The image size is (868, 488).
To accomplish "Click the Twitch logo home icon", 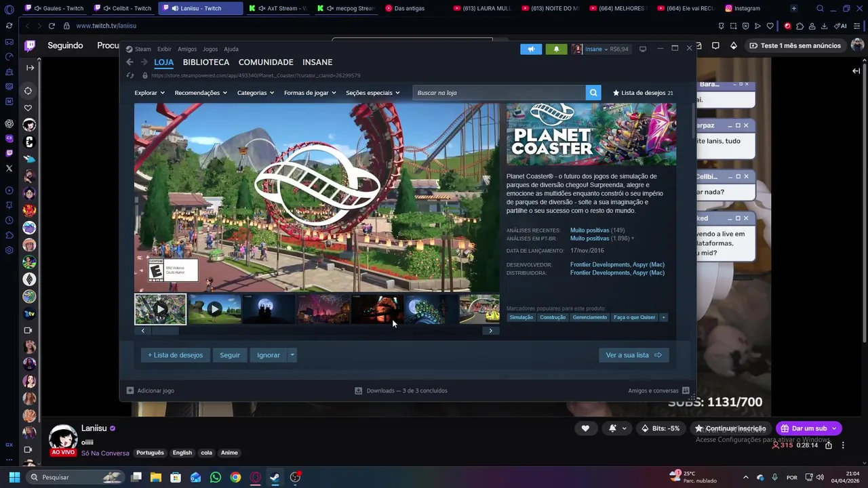I will pyautogui.click(x=30, y=45).
